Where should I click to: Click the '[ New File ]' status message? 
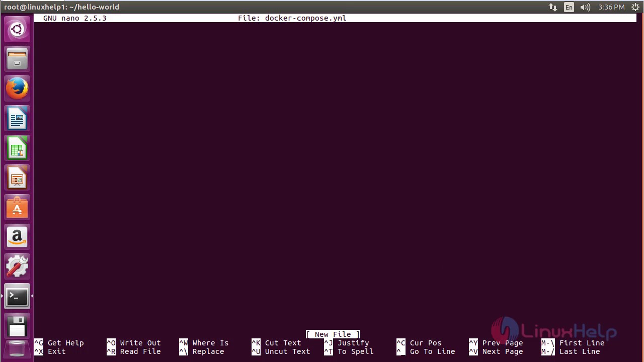click(333, 334)
